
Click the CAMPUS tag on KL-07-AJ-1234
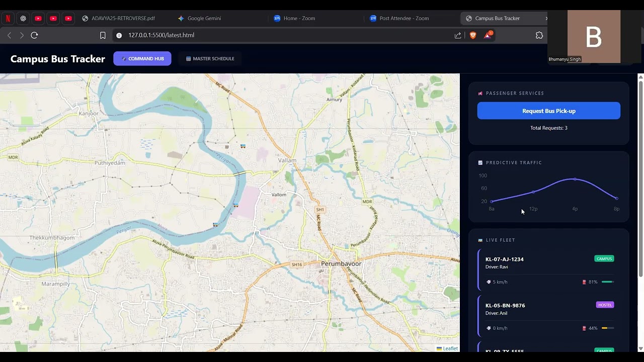(x=604, y=259)
